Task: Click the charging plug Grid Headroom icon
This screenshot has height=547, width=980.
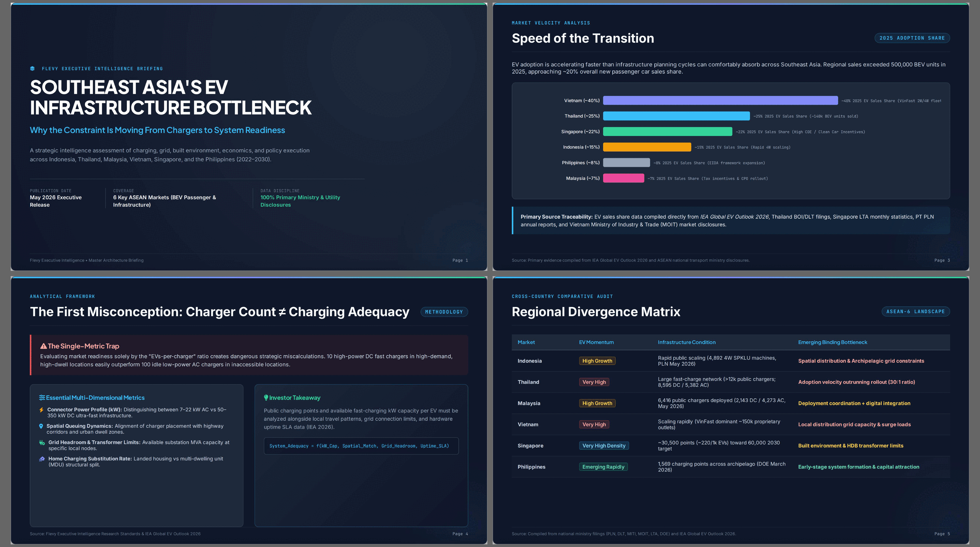Action: (x=42, y=443)
